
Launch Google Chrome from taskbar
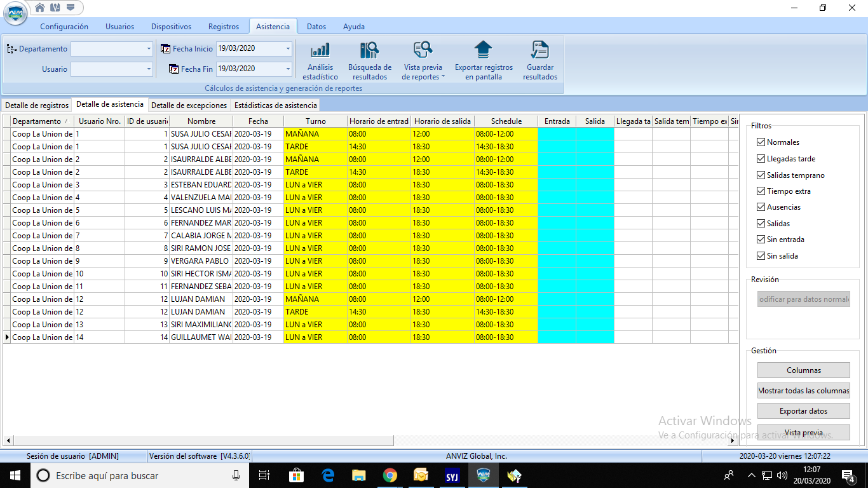pos(390,475)
